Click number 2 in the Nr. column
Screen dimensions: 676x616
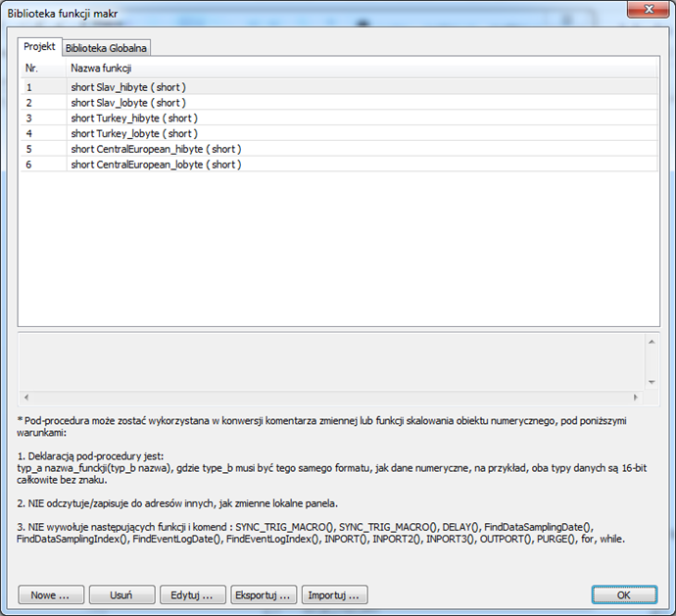point(28,103)
